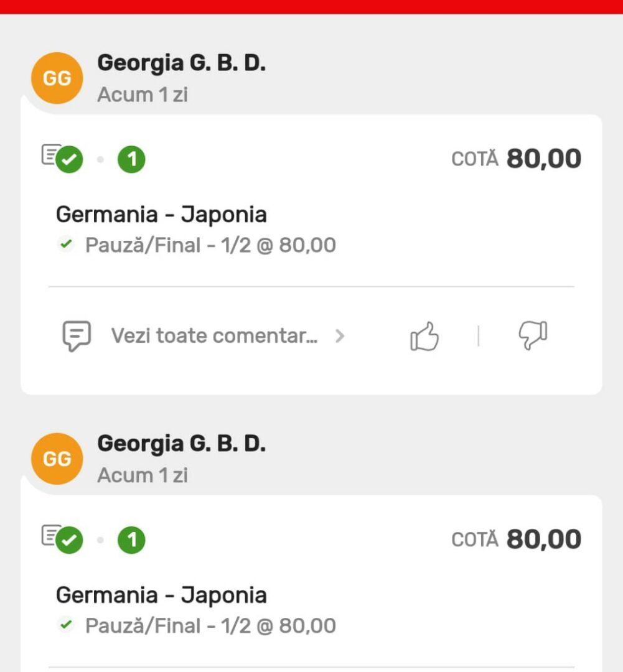Viewport: 623px width, 672px height.
Task: Click the second post's GG orange avatar
Action: pyautogui.click(x=57, y=459)
